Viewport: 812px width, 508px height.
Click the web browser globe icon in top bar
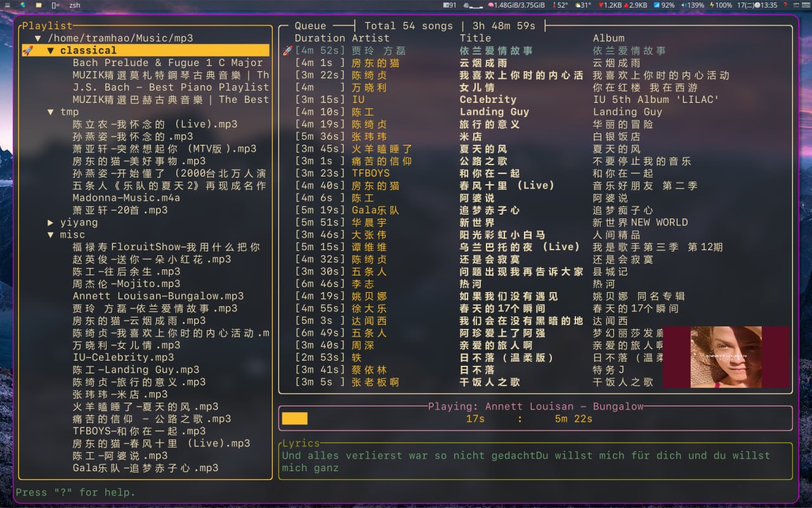23,5
